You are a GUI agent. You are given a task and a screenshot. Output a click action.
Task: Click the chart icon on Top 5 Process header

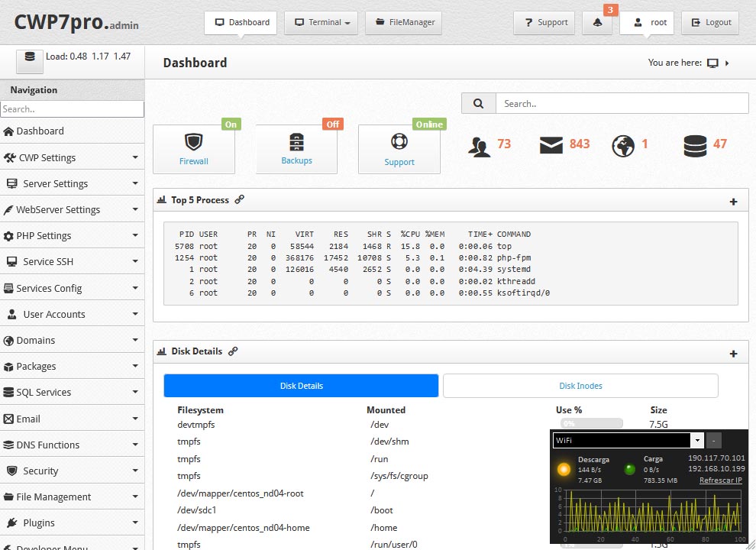tap(162, 199)
